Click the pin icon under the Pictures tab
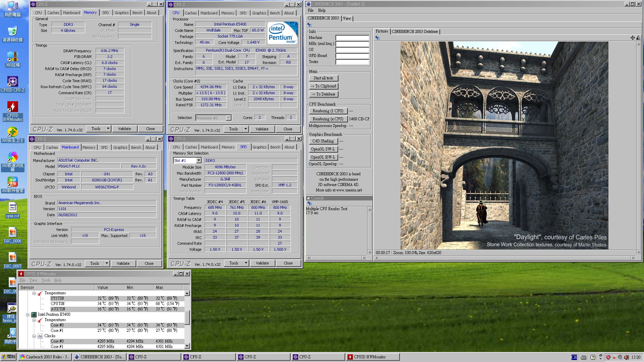This screenshot has height=362, width=644. (x=377, y=38)
